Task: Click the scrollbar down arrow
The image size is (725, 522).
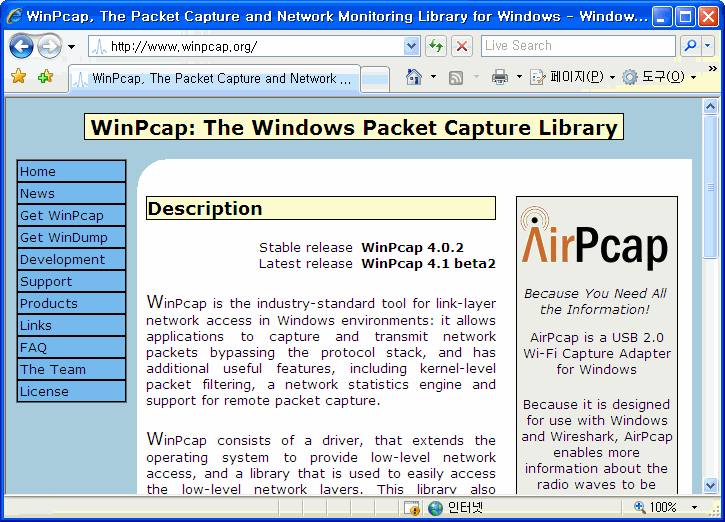Action: tap(710, 485)
